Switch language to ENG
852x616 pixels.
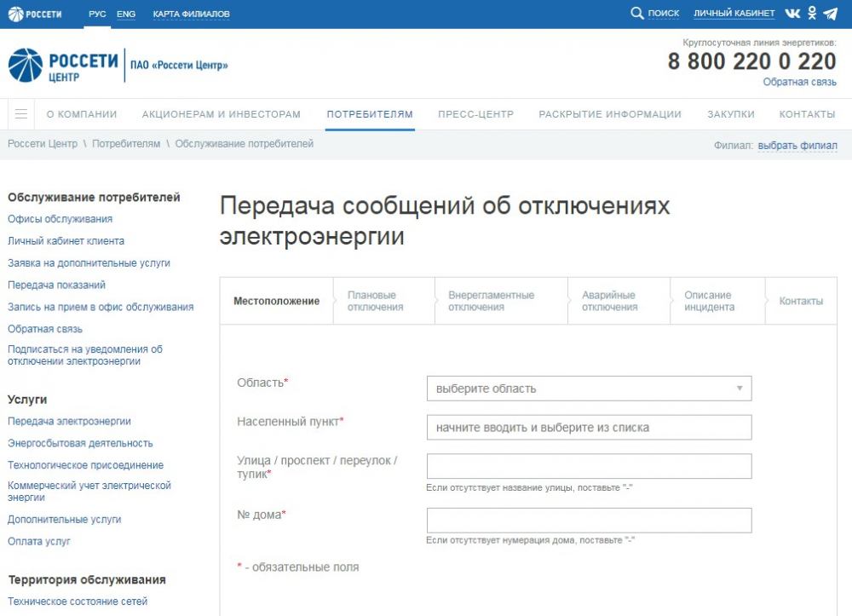pos(126,13)
